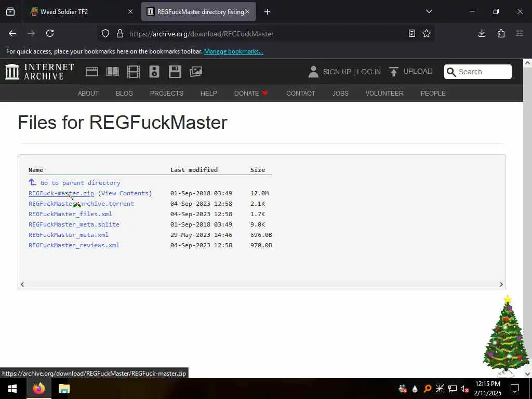
Task: Toggle reader view in address bar
Action: point(412,33)
